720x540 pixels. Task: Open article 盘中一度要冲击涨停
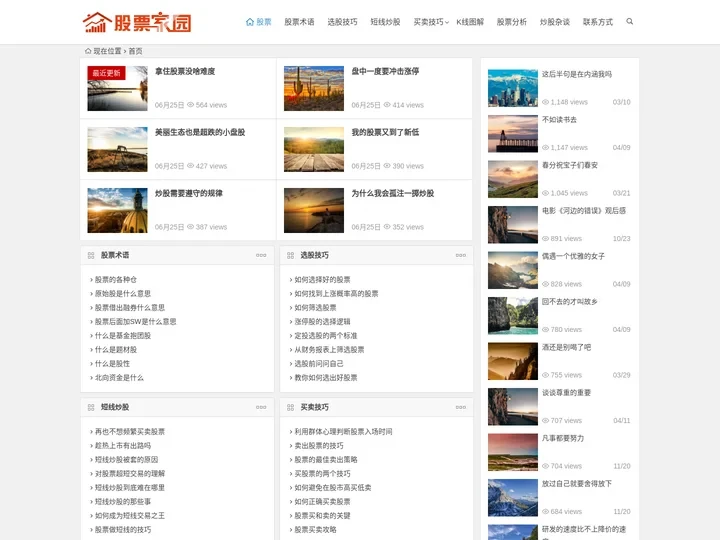coord(385,71)
